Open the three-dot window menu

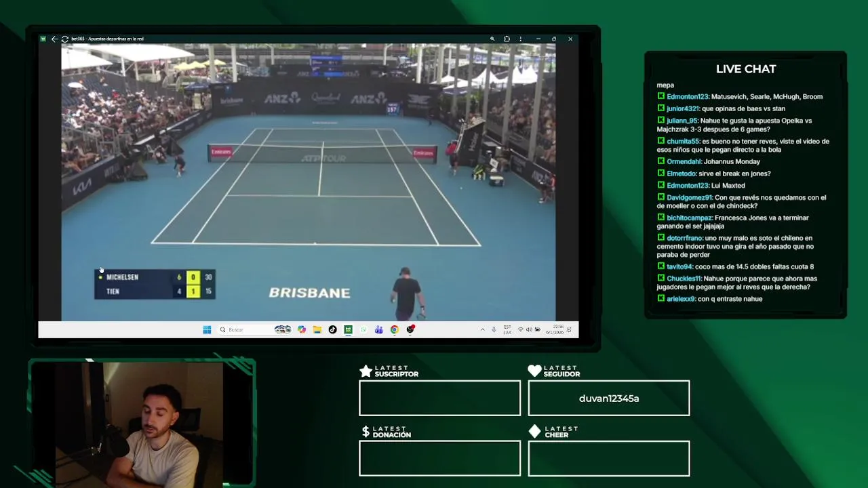(x=521, y=39)
